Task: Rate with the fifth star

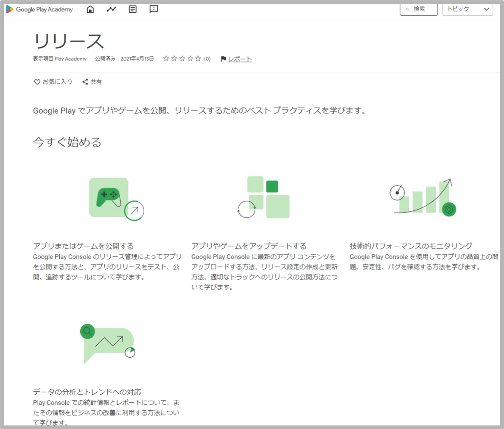Action: pos(198,59)
